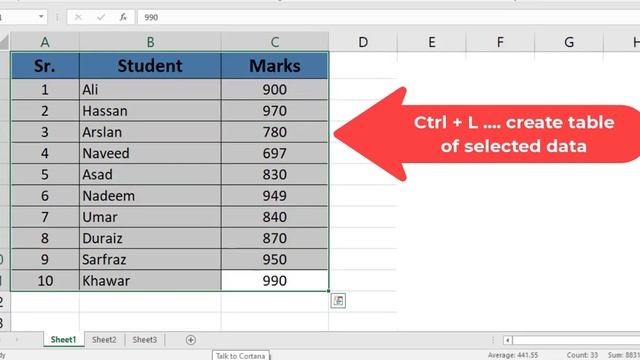Screen dimensions: 640x360
Task: Click the marks cell '697'
Action: coord(275,153)
